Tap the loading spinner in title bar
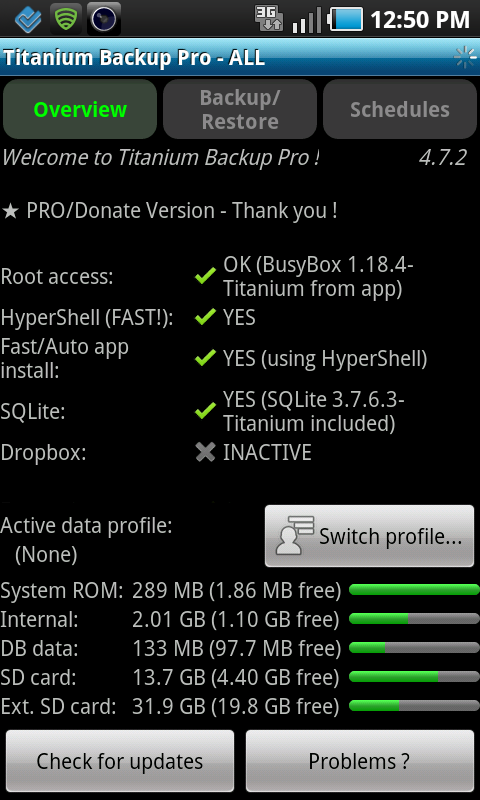This screenshot has width=480, height=800. pos(465,58)
